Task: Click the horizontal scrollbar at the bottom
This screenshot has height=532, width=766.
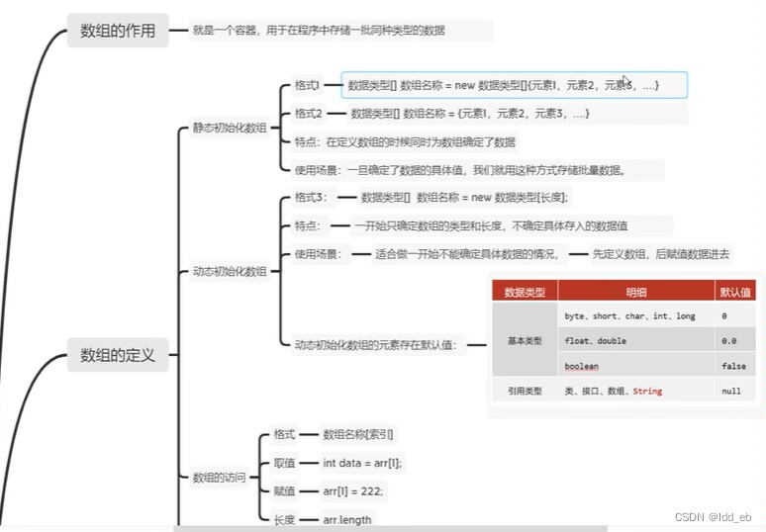Action: pyautogui.click(x=390, y=529)
